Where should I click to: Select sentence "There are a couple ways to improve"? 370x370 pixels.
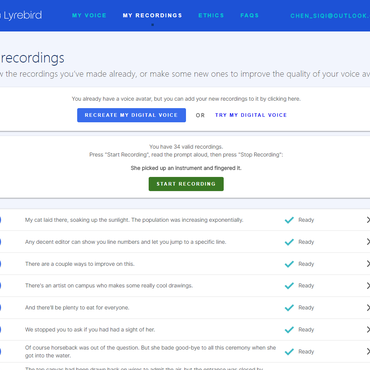80,264
